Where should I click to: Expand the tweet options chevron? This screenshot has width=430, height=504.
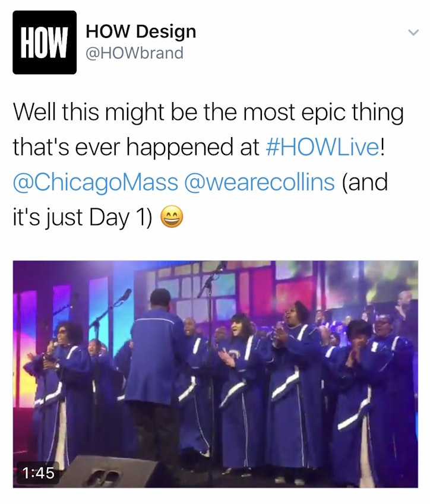[413, 33]
